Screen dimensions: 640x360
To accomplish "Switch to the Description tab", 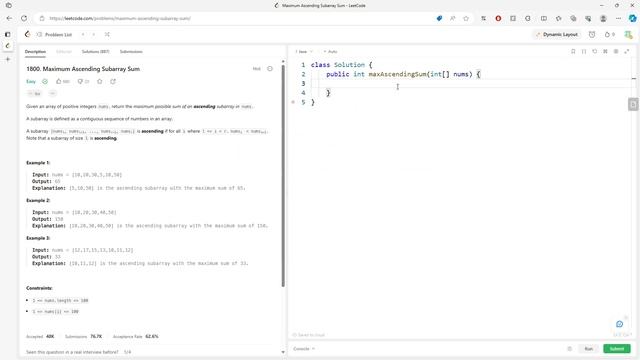I will coord(35,52).
